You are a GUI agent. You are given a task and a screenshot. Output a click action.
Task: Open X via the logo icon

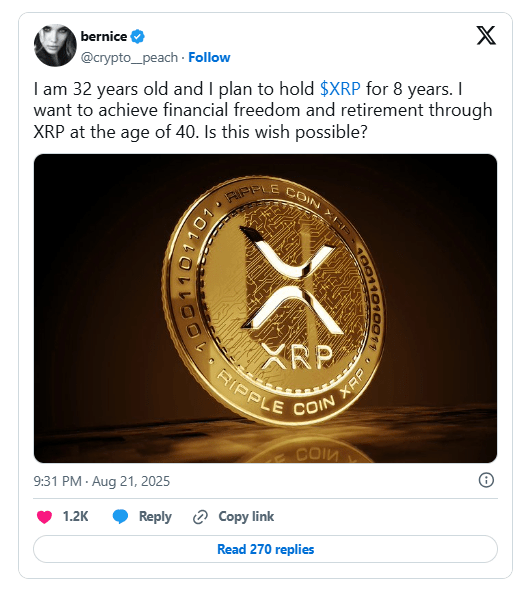click(x=486, y=35)
